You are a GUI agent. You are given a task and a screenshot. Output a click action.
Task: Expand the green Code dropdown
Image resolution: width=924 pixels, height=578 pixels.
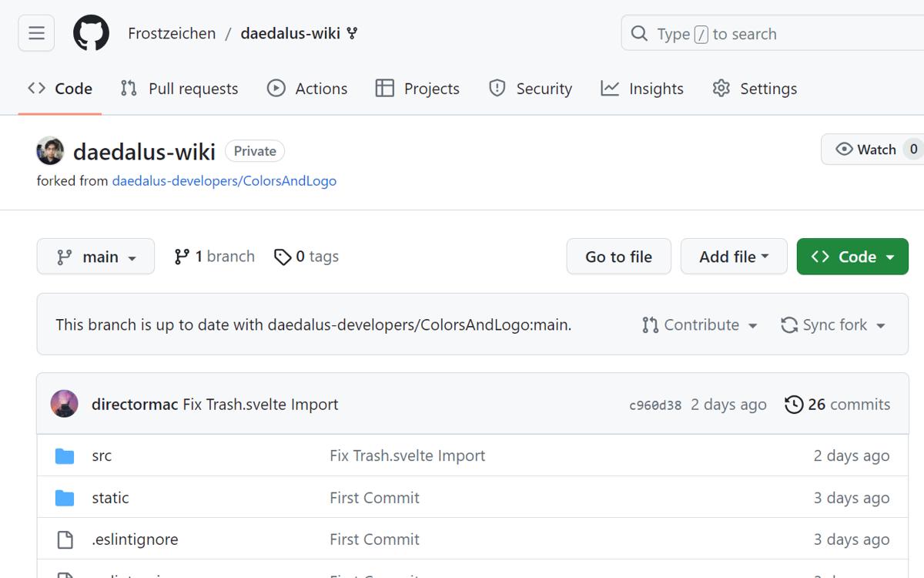coord(852,257)
